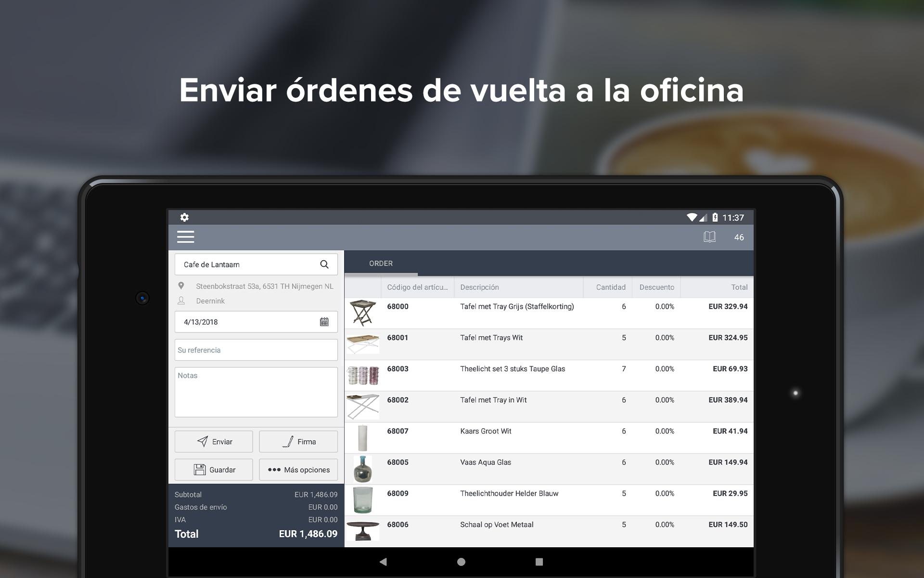Click the item count 46 in header

tap(739, 237)
